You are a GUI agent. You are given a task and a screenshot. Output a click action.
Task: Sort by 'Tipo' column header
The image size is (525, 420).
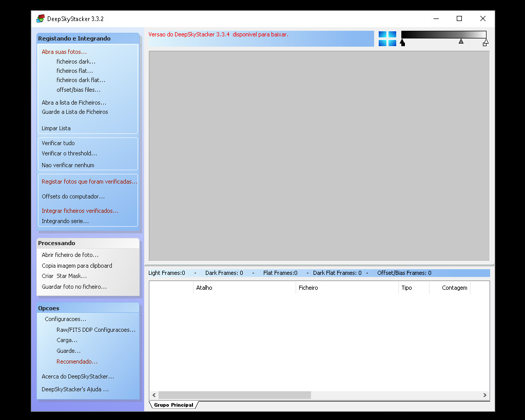pos(414,288)
